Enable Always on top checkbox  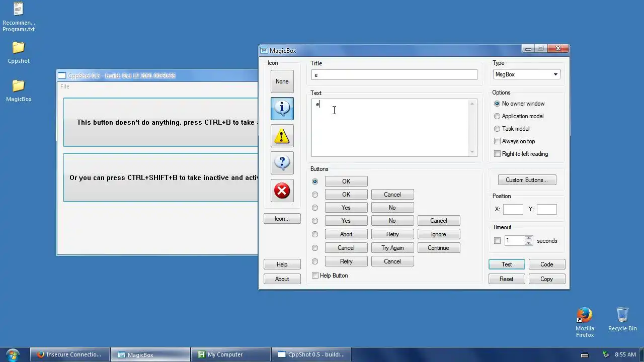coord(514,141)
